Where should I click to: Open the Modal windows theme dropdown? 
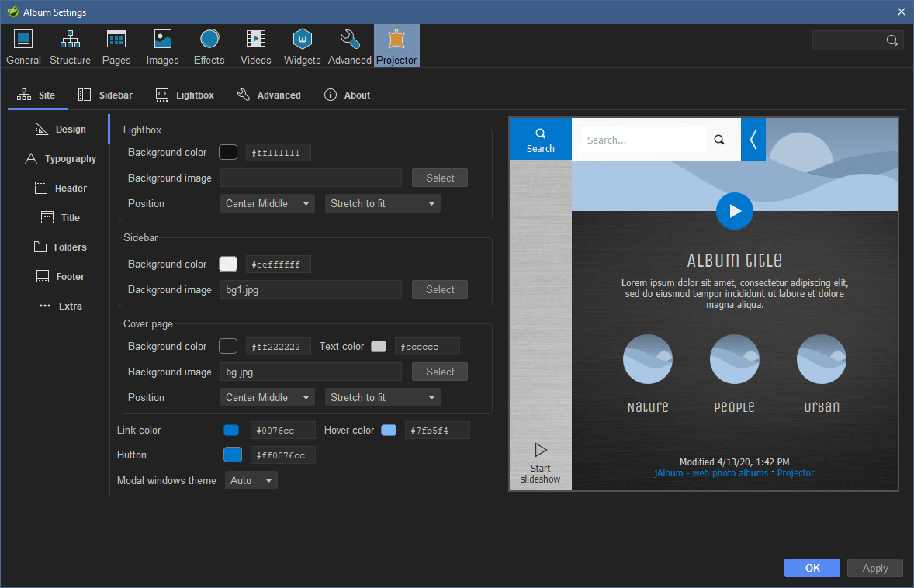click(251, 480)
